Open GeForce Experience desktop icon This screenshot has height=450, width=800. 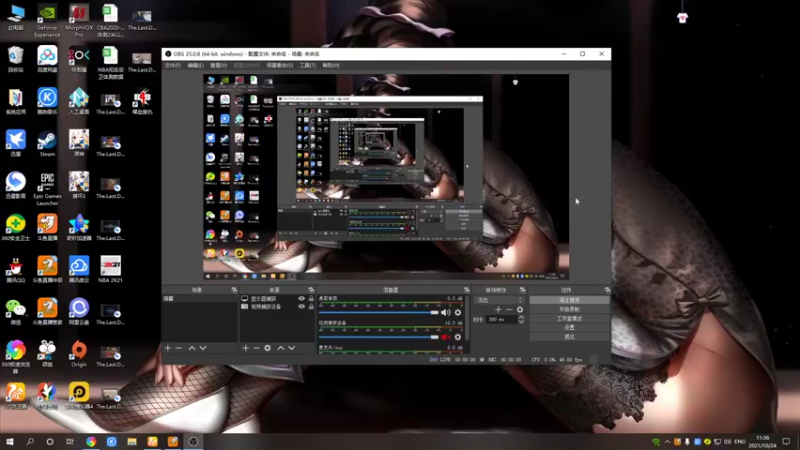(x=47, y=21)
